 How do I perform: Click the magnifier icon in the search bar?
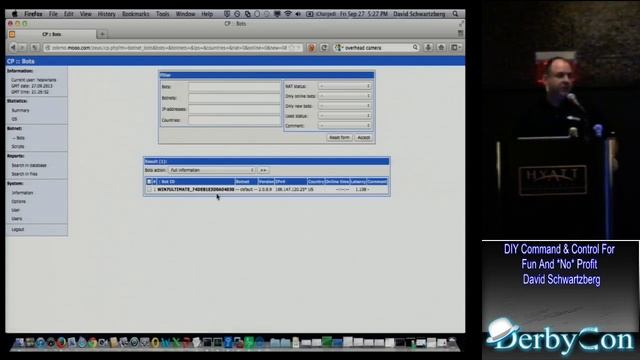(415, 48)
